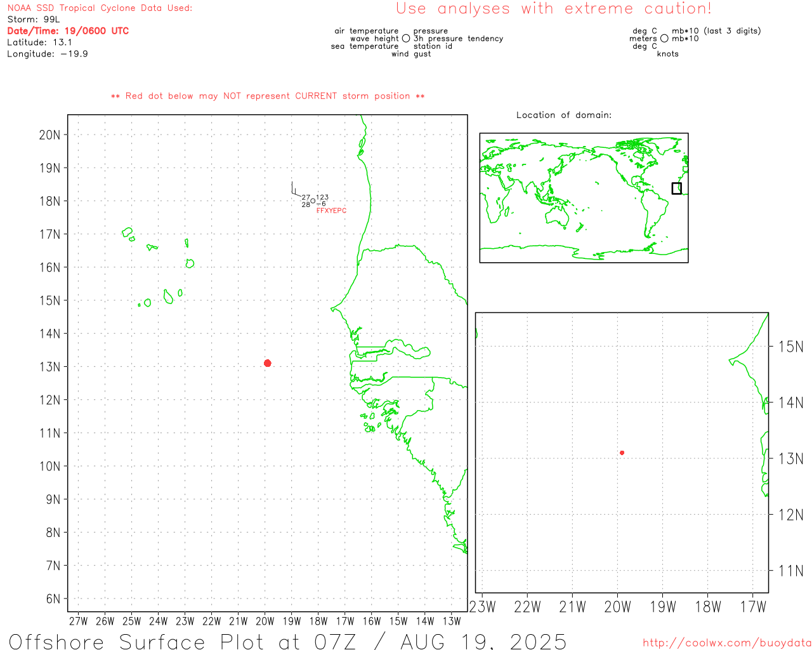Click '3h pressure tendency' legend label
812x650 pixels.
click(458, 39)
